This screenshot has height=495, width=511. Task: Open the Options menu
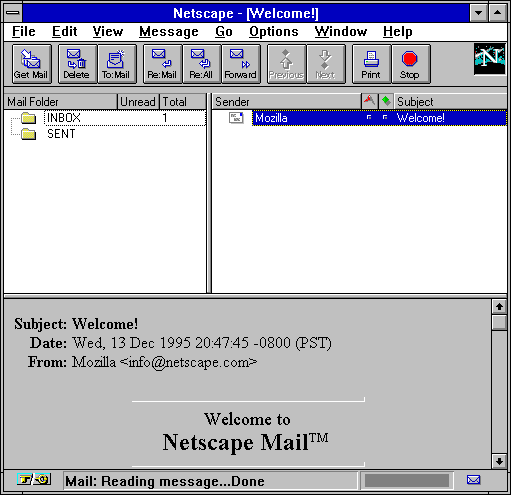click(274, 32)
